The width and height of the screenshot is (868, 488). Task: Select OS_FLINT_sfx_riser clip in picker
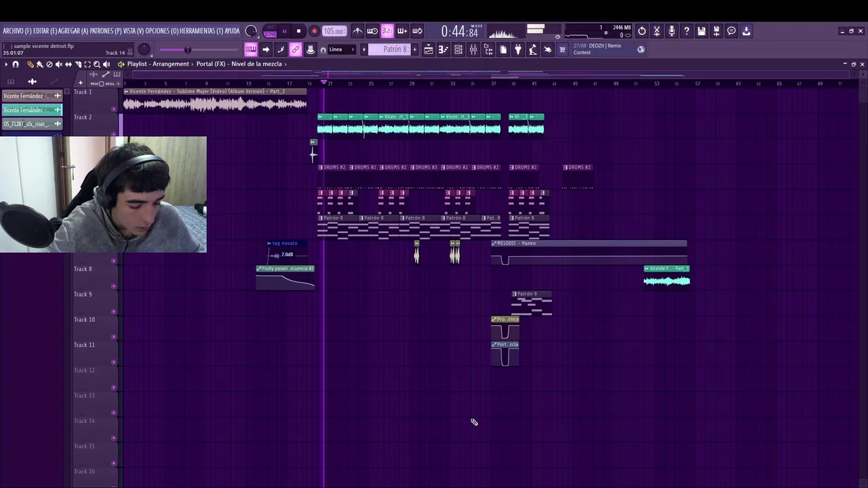(x=32, y=124)
